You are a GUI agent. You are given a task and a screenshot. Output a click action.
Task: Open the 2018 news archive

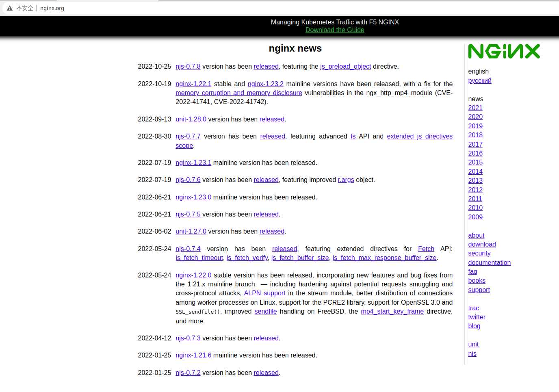click(x=475, y=135)
